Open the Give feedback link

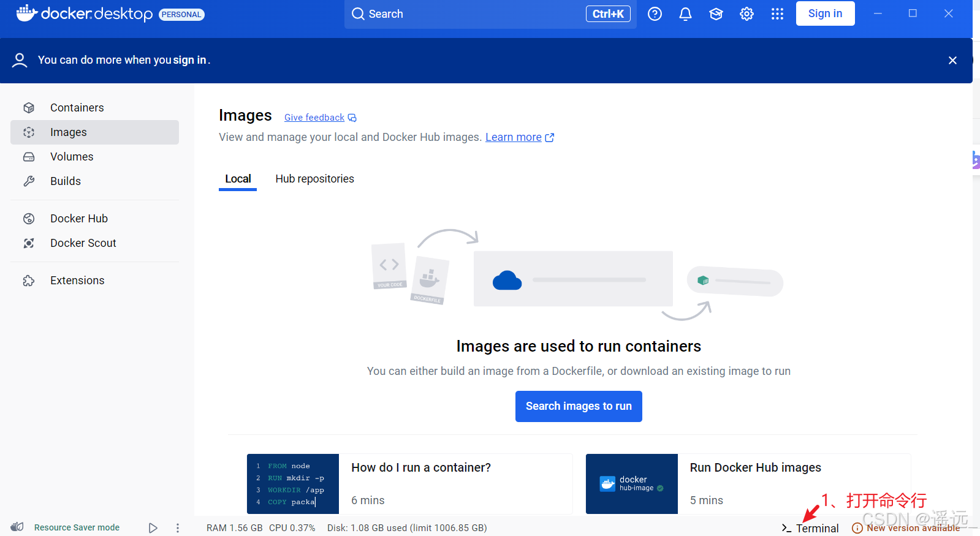[314, 118]
